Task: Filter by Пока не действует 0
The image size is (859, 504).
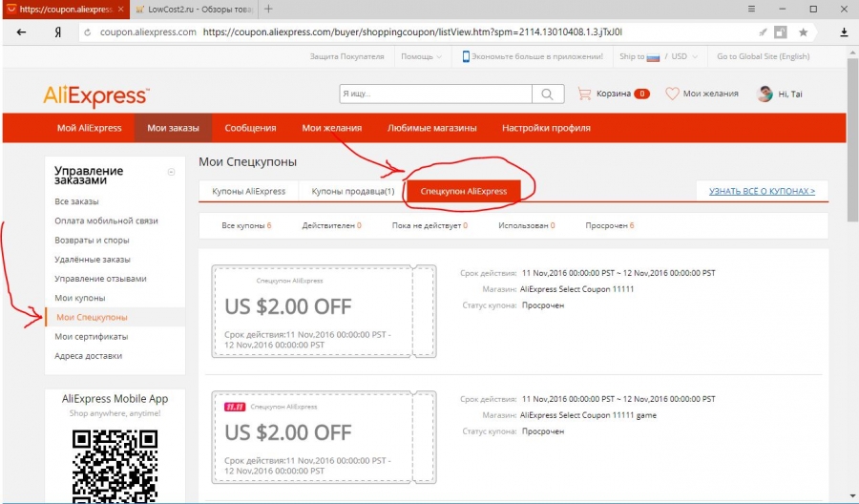Action: 429,225
